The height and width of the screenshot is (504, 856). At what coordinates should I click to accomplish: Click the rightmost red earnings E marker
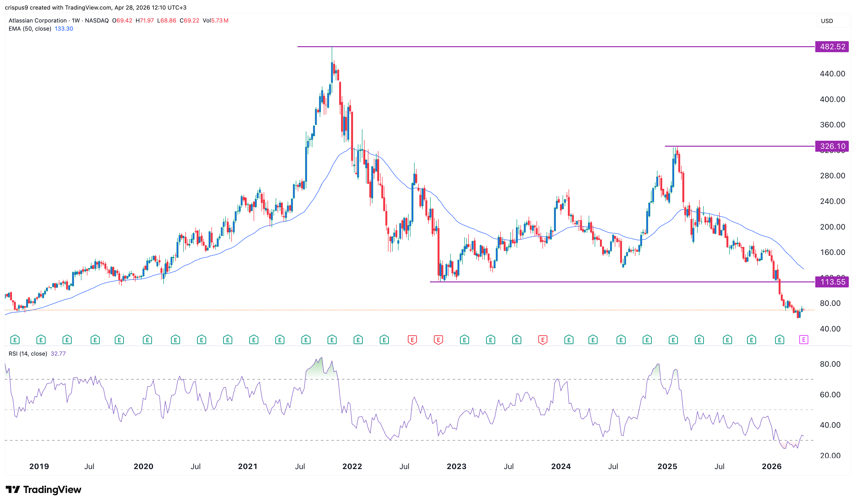pyautogui.click(x=543, y=339)
